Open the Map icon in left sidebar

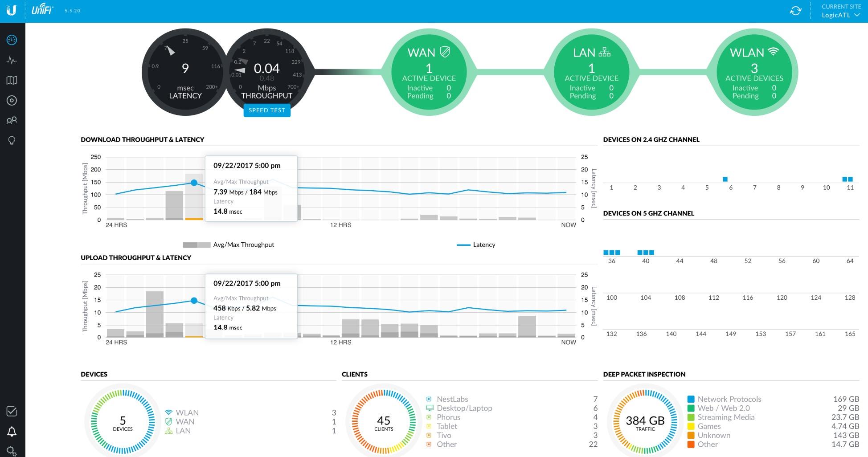click(x=12, y=80)
